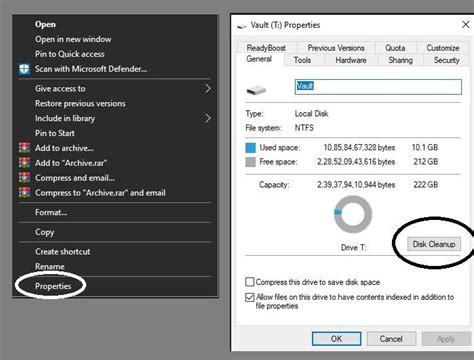Viewport: 474px width, 360px height.
Task: Click the 222 GB capacity value
Action: 425,185
